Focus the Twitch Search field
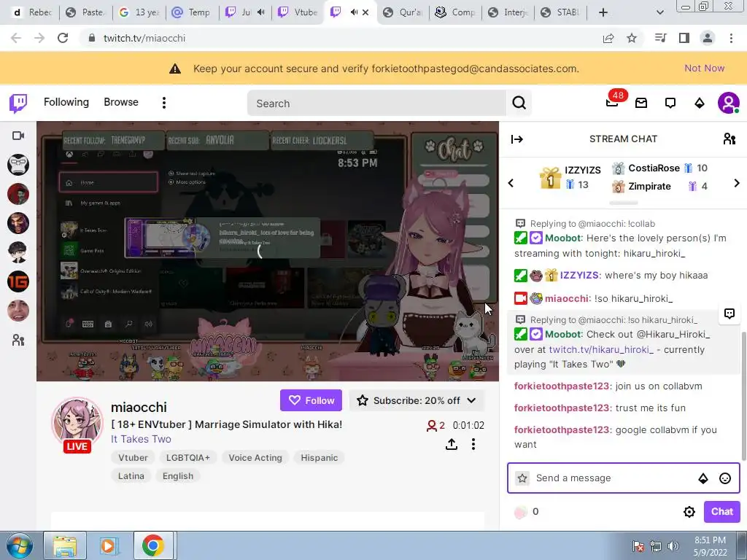The width and height of the screenshot is (747, 560). click(x=376, y=104)
